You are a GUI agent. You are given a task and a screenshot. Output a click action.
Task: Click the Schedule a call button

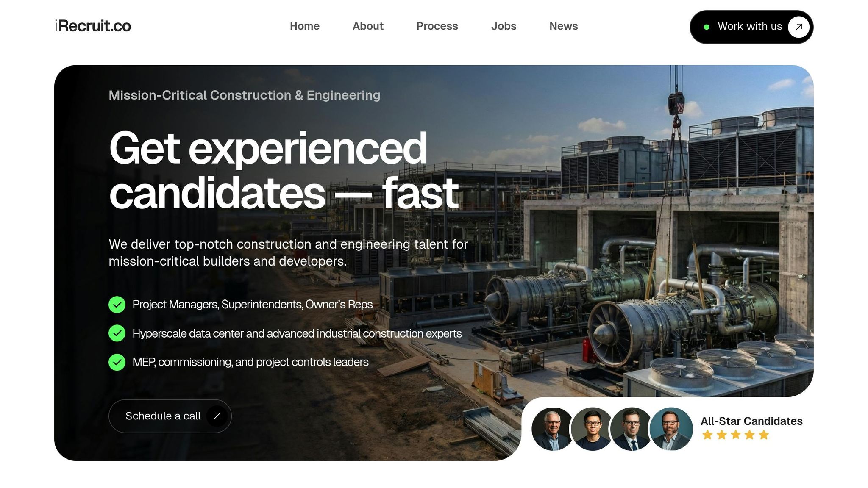170,416
